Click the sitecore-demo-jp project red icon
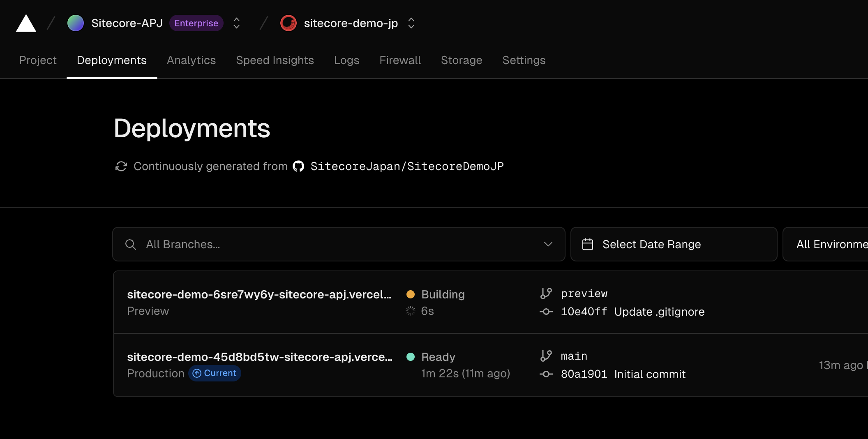868x439 pixels. [289, 23]
